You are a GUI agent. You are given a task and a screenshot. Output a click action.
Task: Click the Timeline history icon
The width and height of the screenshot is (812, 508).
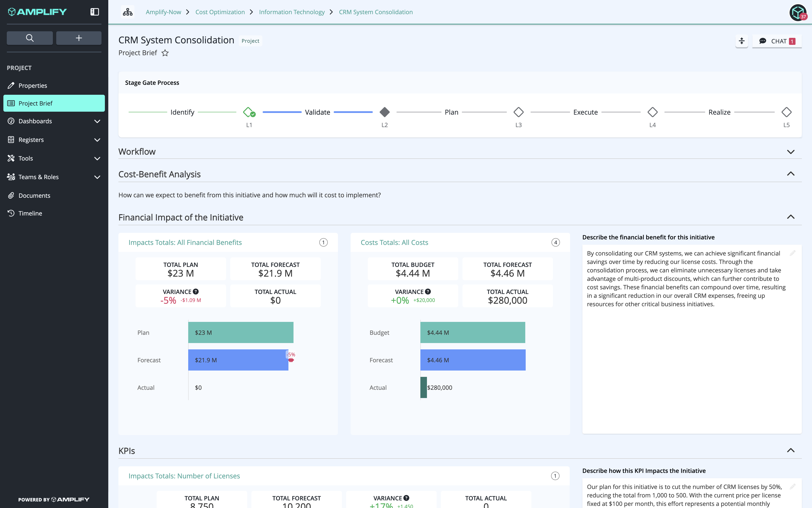[x=11, y=213]
